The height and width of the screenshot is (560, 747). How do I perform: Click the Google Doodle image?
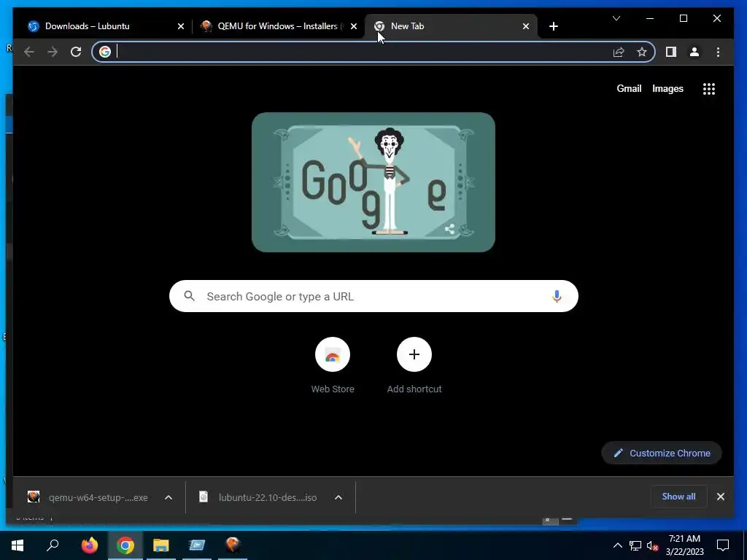click(x=373, y=182)
